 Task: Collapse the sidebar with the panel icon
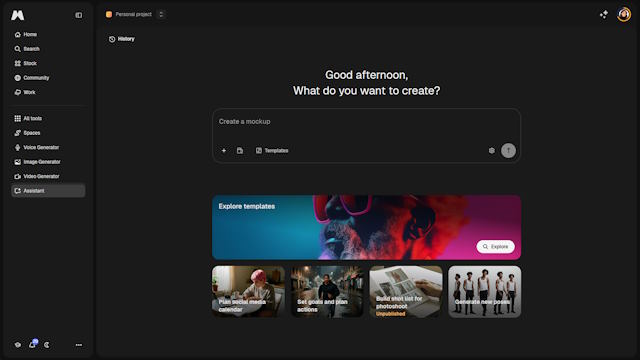(79, 15)
